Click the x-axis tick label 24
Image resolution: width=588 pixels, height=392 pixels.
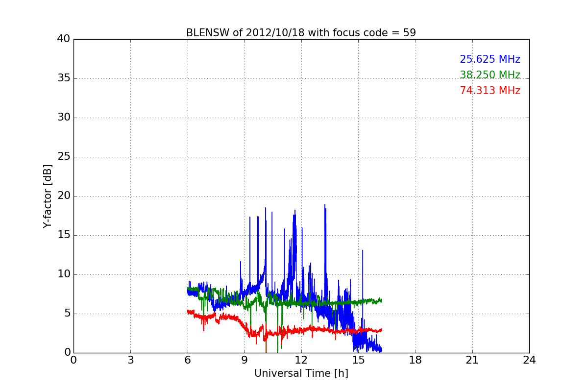529,360
